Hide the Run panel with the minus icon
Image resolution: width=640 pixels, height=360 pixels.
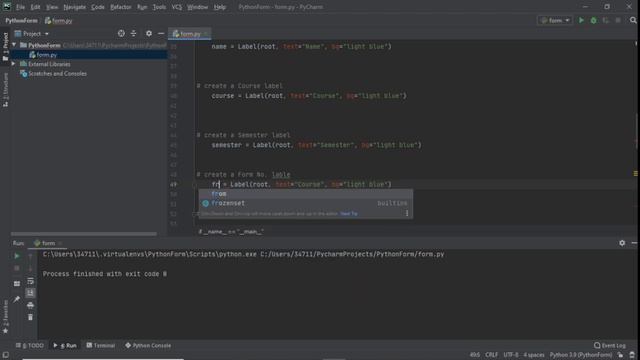(x=634, y=243)
